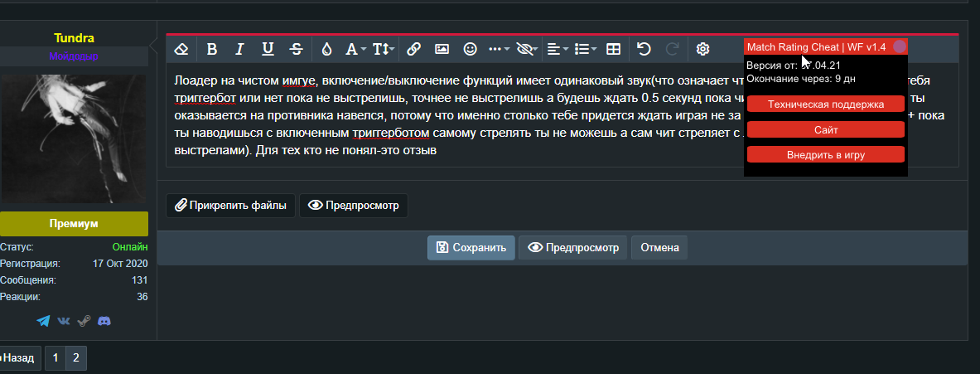Screen dimensions: 980x374
Task: Open the insert image tool
Action: click(442, 49)
